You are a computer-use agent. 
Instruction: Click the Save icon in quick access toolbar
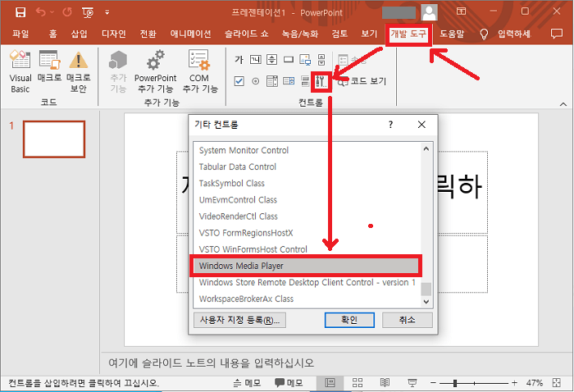pos(20,12)
